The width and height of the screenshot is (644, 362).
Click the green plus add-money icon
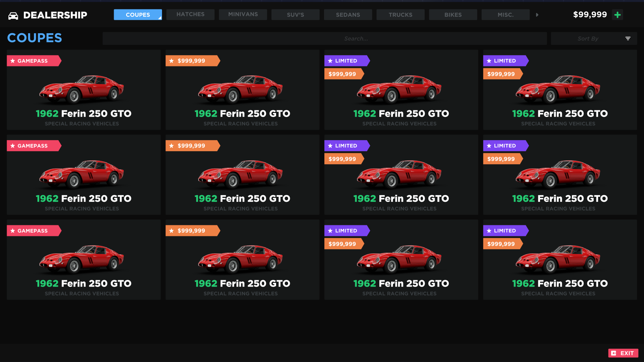[x=618, y=15]
